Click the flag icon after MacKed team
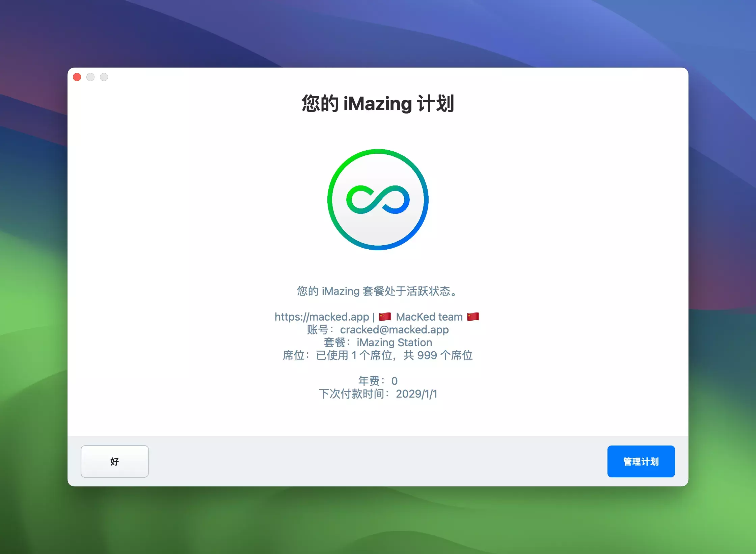Screen dimensions: 756x554 tap(473, 317)
